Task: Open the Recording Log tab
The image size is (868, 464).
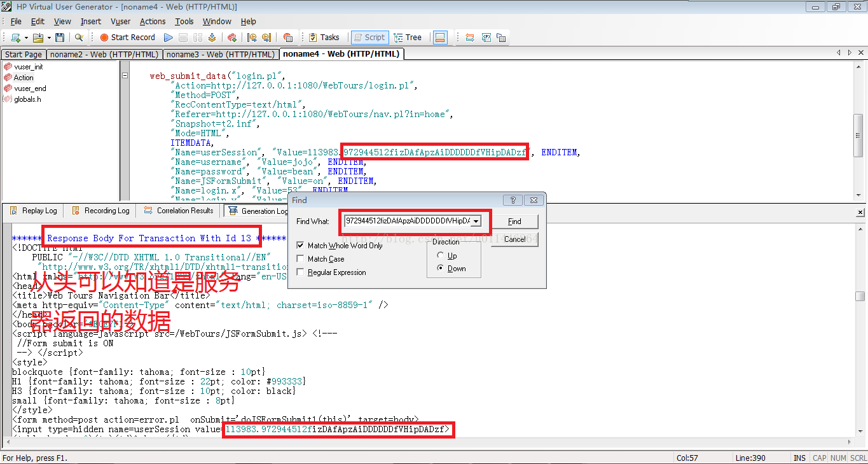Action: tap(100, 211)
